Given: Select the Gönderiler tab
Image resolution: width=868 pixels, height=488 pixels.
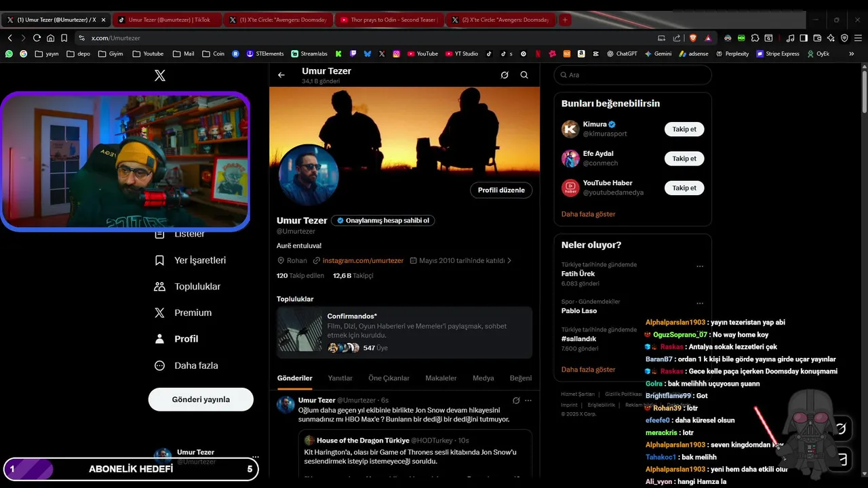Looking at the screenshot, I should (x=295, y=378).
